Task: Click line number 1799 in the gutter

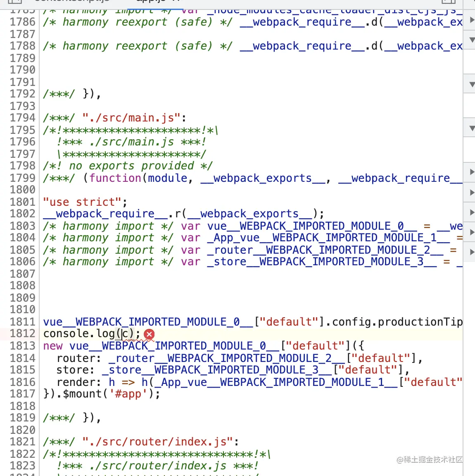Action: [22, 178]
